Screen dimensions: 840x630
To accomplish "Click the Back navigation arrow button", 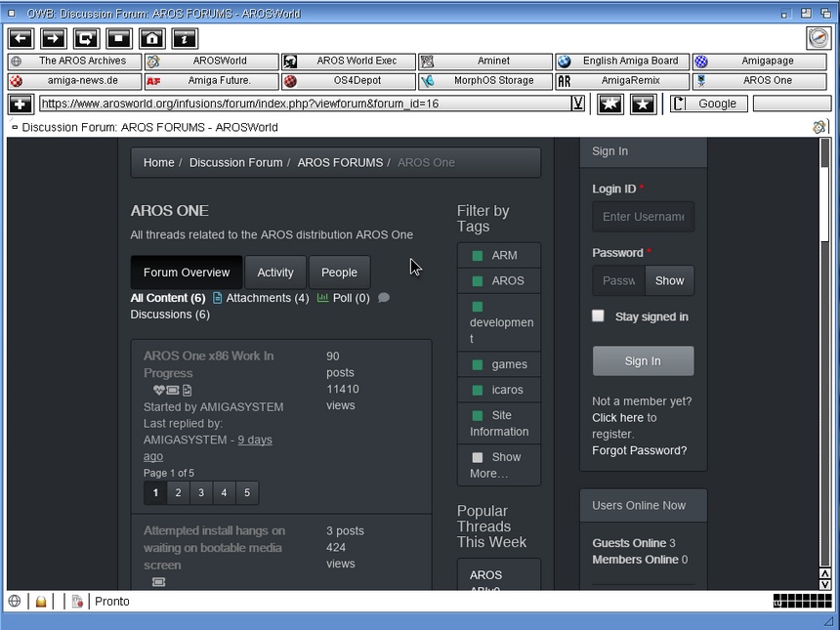I will click(x=21, y=38).
